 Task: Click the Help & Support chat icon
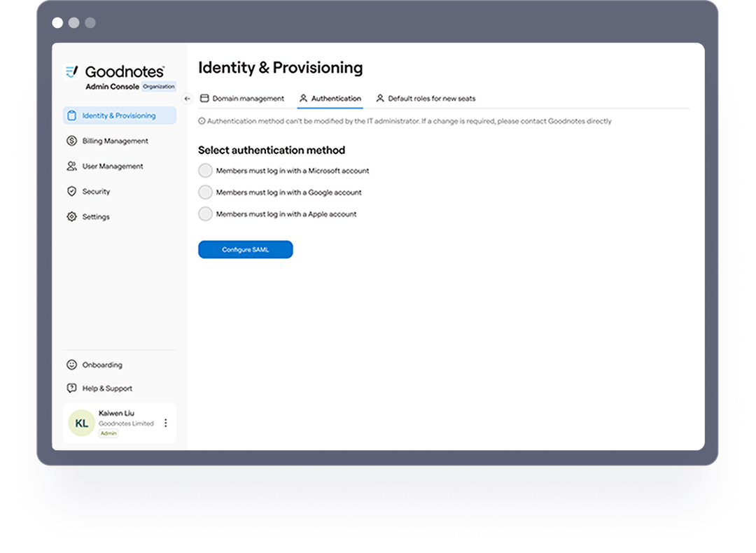pos(71,388)
